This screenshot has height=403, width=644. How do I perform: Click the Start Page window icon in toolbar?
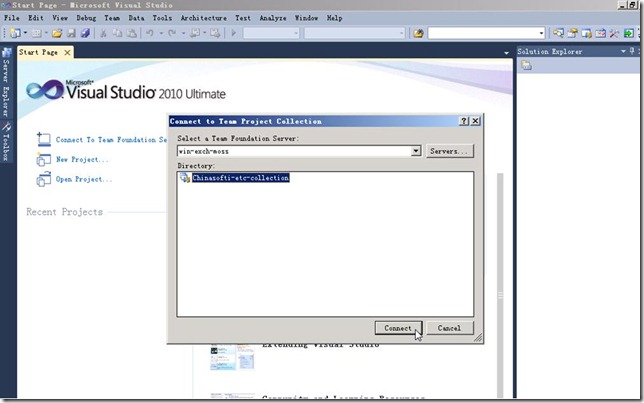(x=600, y=33)
